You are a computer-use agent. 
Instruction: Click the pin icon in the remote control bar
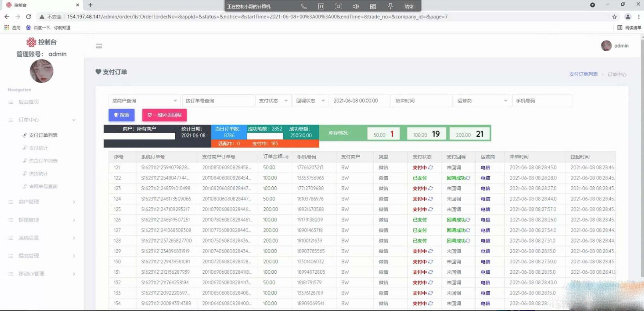tap(390, 6)
